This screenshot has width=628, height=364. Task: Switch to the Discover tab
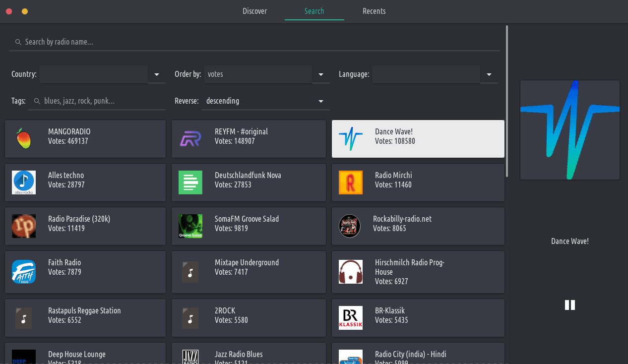click(254, 11)
